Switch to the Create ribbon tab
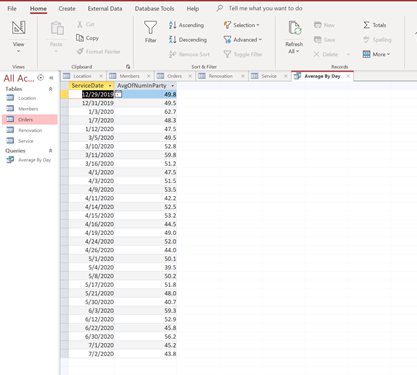The height and width of the screenshot is (375, 417). coord(67,9)
